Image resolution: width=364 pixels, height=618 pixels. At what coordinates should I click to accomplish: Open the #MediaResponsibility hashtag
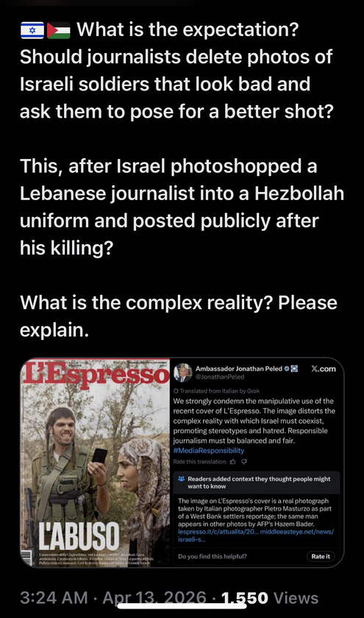[209, 450]
